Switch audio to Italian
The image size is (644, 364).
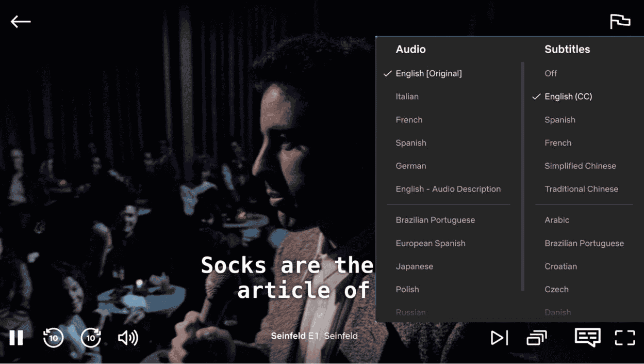coord(407,97)
